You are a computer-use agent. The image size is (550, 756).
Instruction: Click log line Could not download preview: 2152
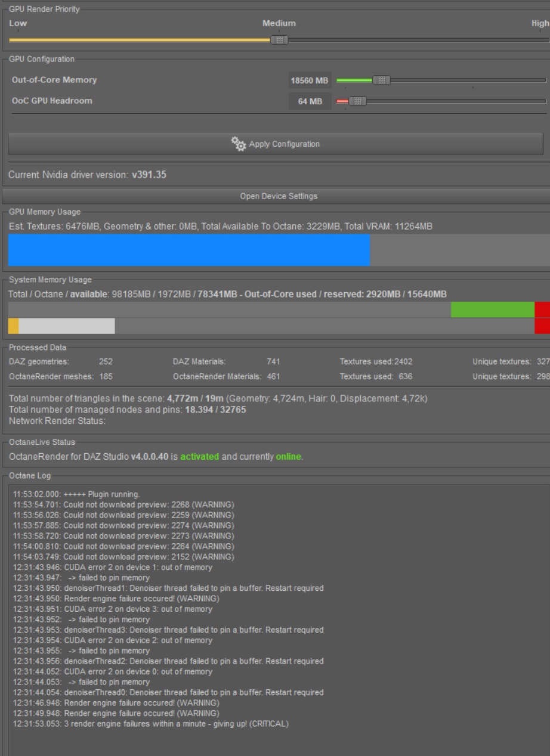[123, 557]
